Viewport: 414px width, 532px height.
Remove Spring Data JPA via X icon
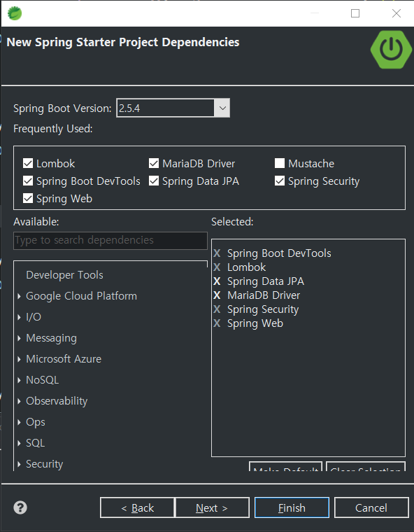(217, 281)
